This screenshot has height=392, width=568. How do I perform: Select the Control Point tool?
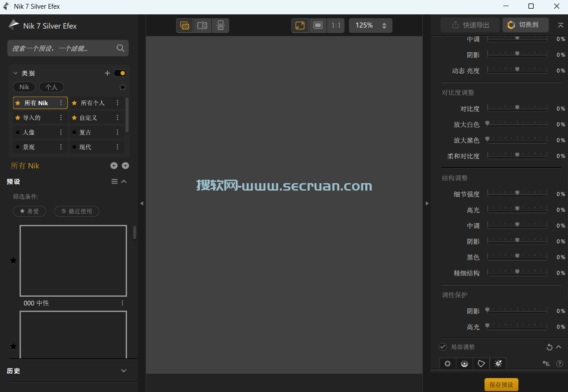tap(448, 363)
